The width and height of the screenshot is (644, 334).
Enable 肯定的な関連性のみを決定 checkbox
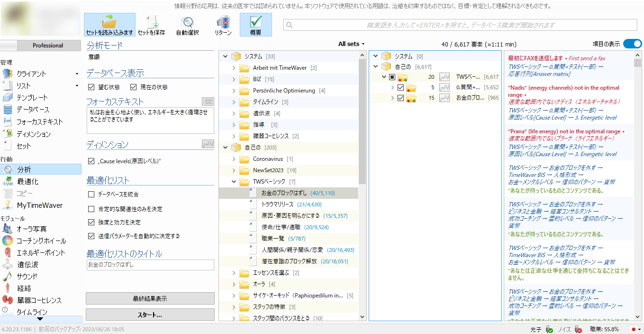tap(91, 209)
